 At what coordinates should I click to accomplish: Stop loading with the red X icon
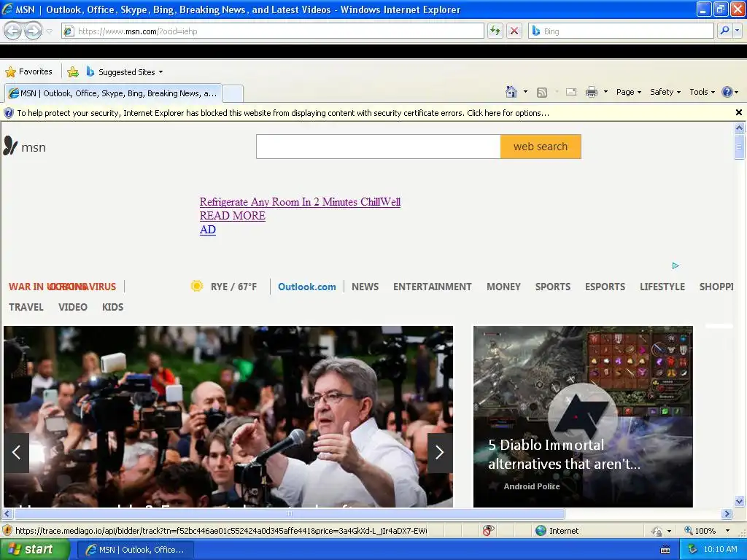pyautogui.click(x=514, y=31)
